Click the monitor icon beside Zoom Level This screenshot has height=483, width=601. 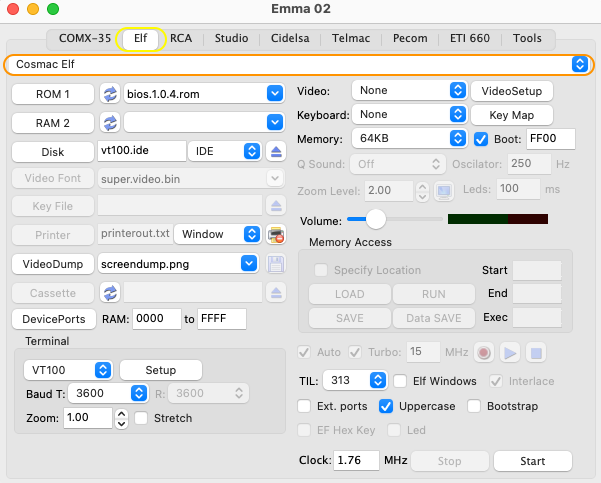click(444, 191)
